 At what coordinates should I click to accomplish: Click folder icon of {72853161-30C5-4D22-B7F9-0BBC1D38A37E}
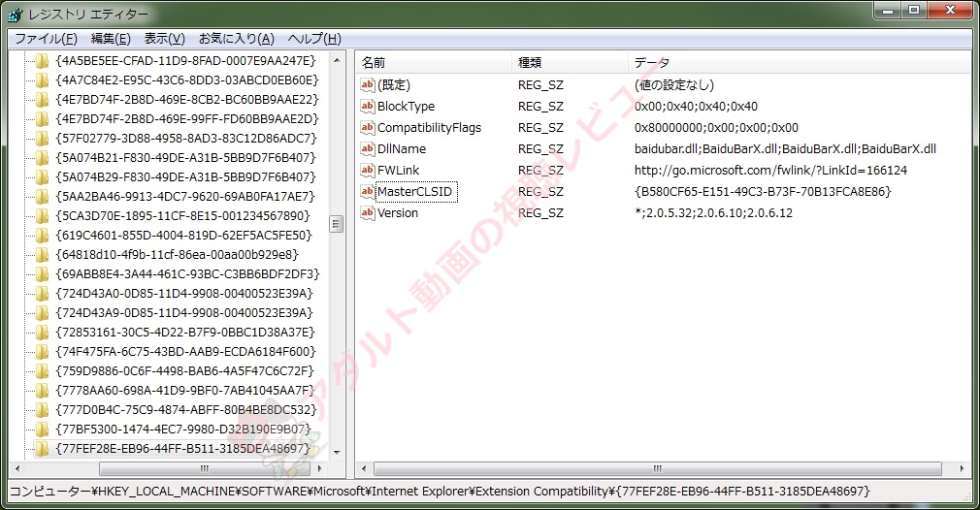[42, 332]
